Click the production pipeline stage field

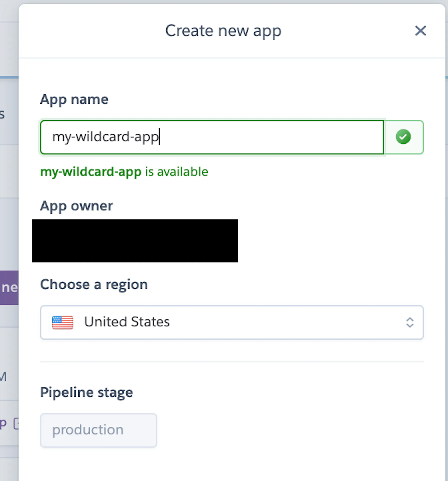98,430
